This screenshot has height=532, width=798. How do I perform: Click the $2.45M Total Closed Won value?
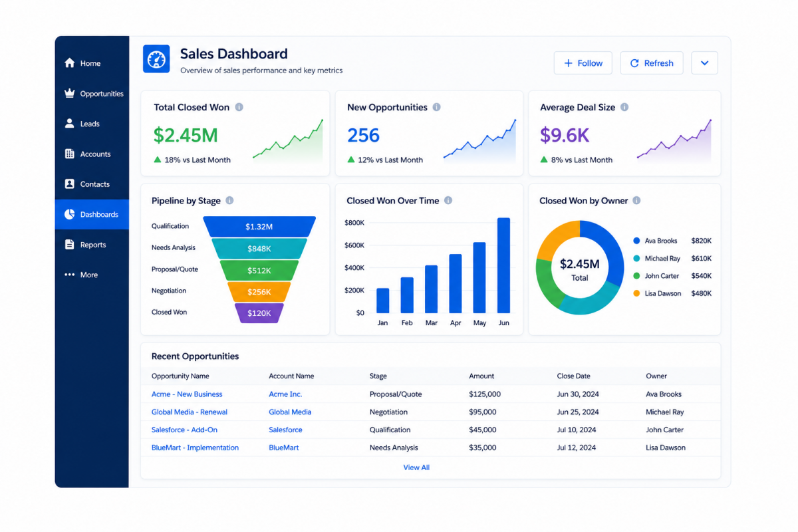[x=186, y=136]
